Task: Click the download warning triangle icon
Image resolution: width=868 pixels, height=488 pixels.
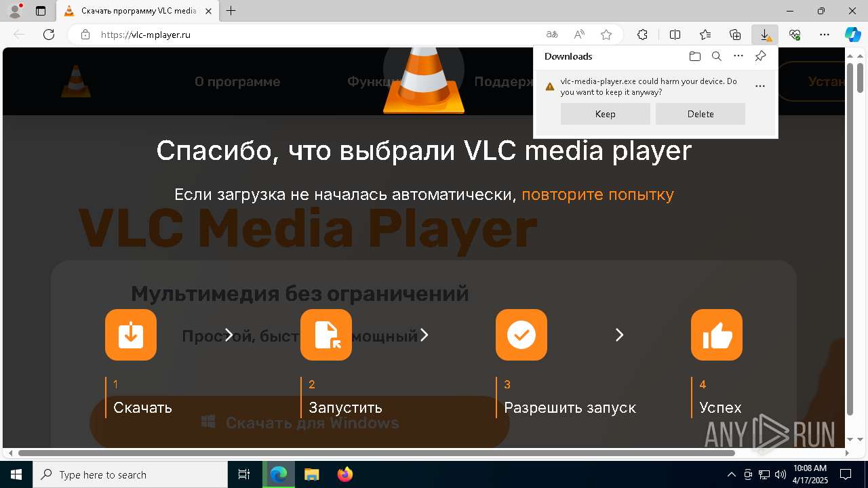Action: [x=550, y=86]
